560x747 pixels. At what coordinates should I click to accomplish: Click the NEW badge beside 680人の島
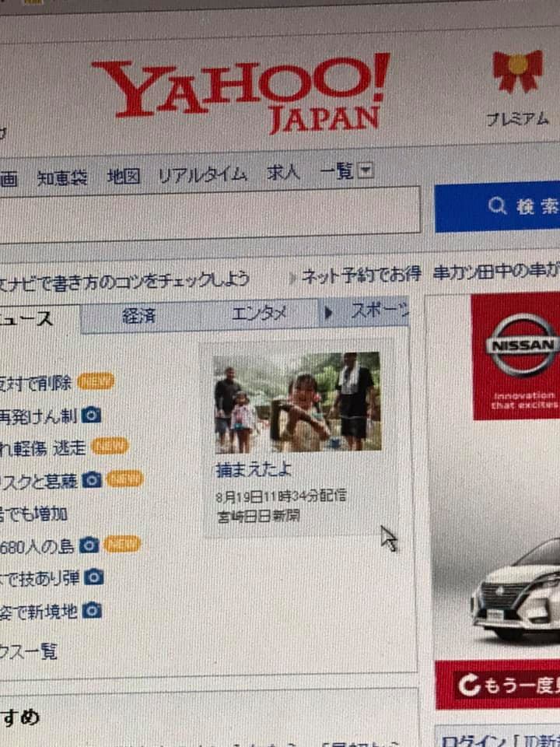coord(122,544)
